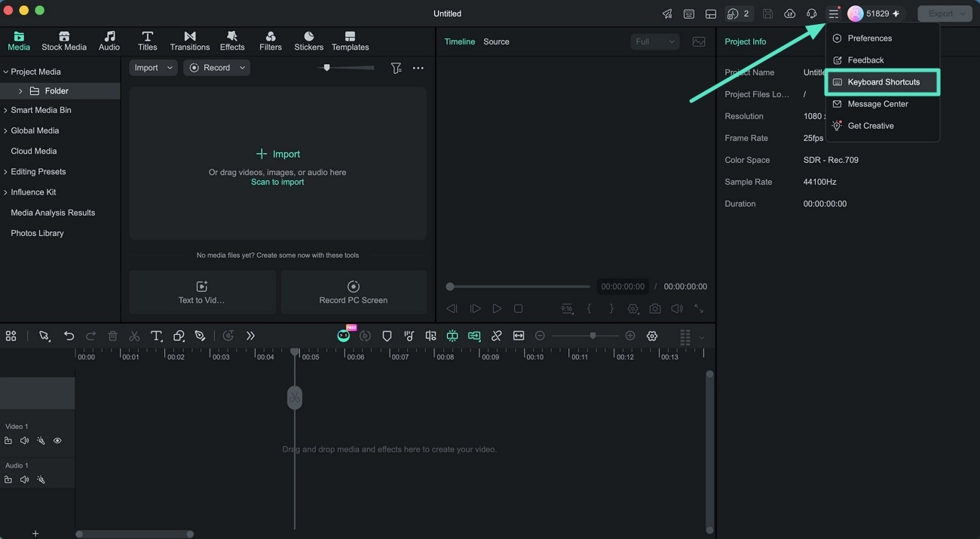
Task: Select Keyboard Shortcuts in the menu
Action: 883,82
